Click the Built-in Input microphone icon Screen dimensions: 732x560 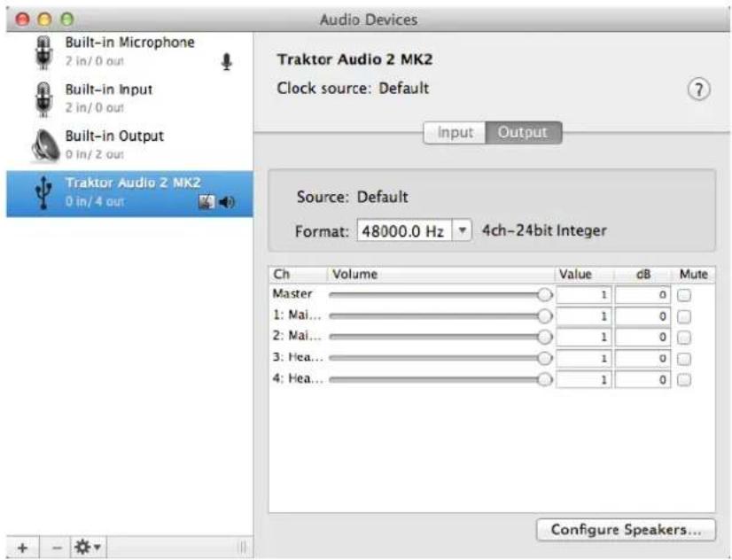tap(43, 99)
